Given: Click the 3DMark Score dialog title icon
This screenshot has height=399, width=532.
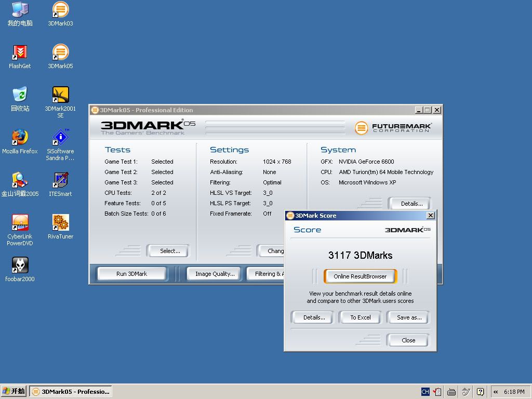Looking at the screenshot, I should 290,216.
